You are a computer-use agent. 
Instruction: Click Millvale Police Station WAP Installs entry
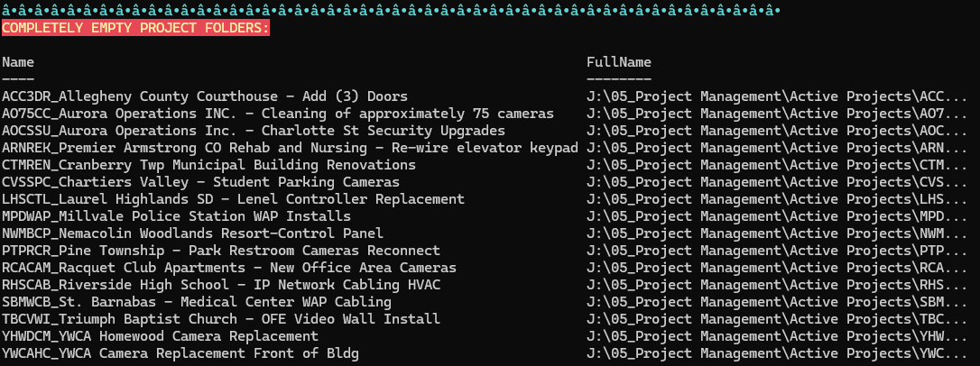click(x=176, y=216)
